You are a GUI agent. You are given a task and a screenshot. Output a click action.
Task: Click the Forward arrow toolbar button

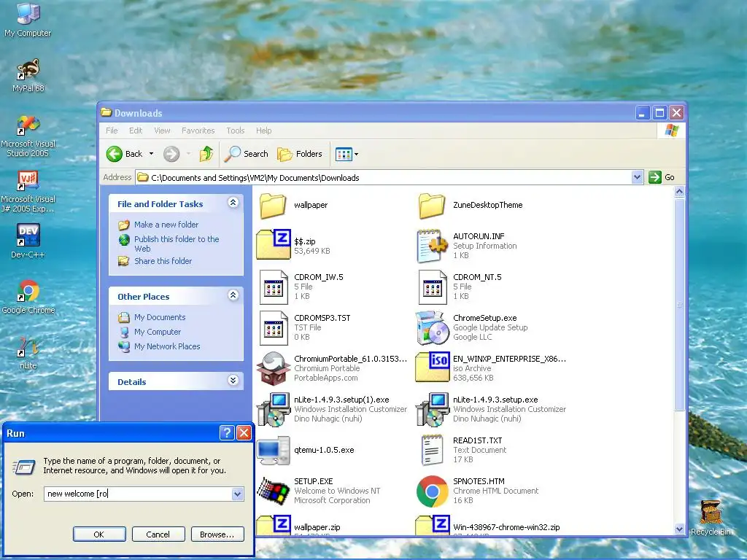171,154
